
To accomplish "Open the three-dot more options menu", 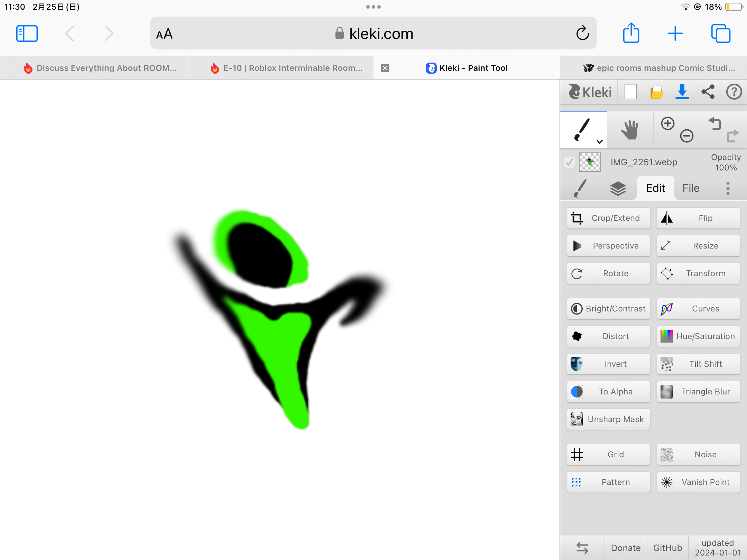I will click(x=728, y=188).
